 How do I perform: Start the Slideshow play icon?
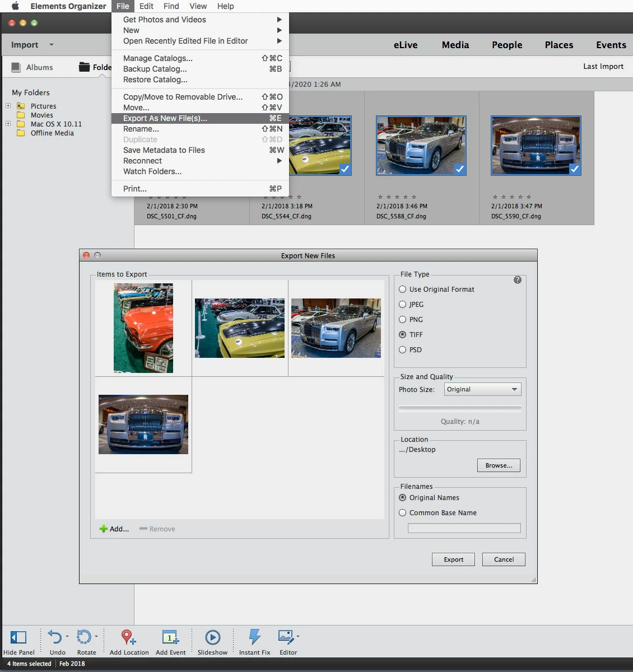click(212, 637)
